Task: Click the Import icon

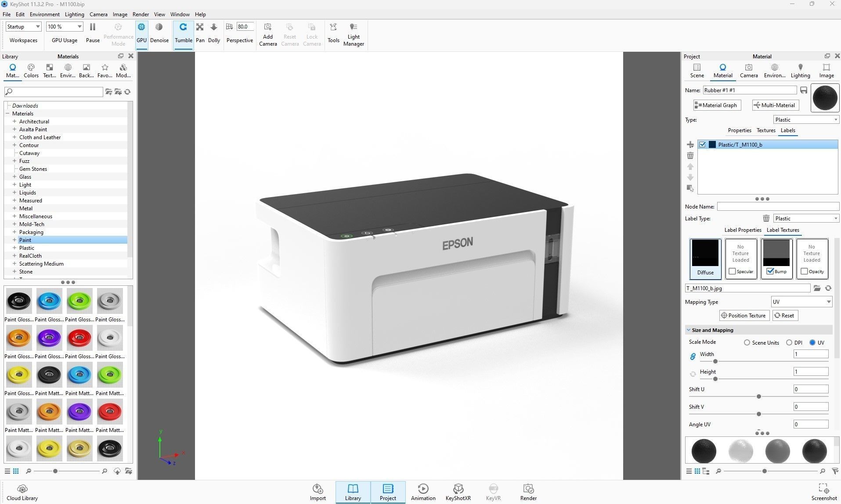Action: (x=318, y=492)
